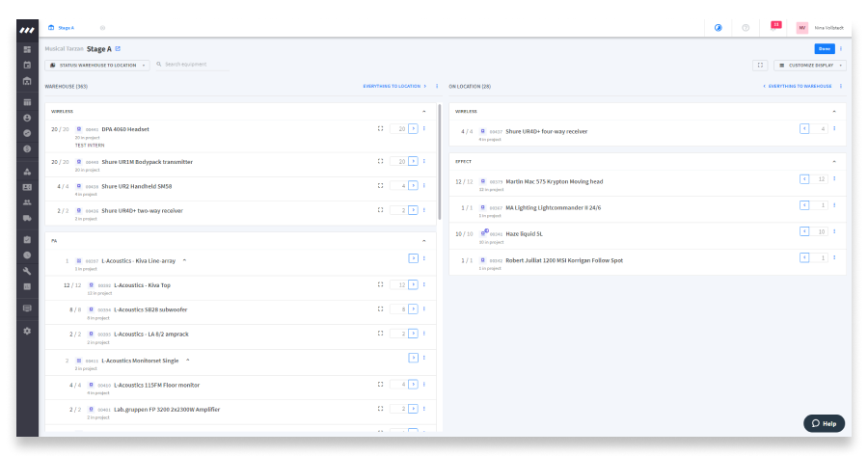Collapse the L-Acoustics - Kiva Line-array kit
The width and height of the screenshot is (868, 456).
(184, 260)
